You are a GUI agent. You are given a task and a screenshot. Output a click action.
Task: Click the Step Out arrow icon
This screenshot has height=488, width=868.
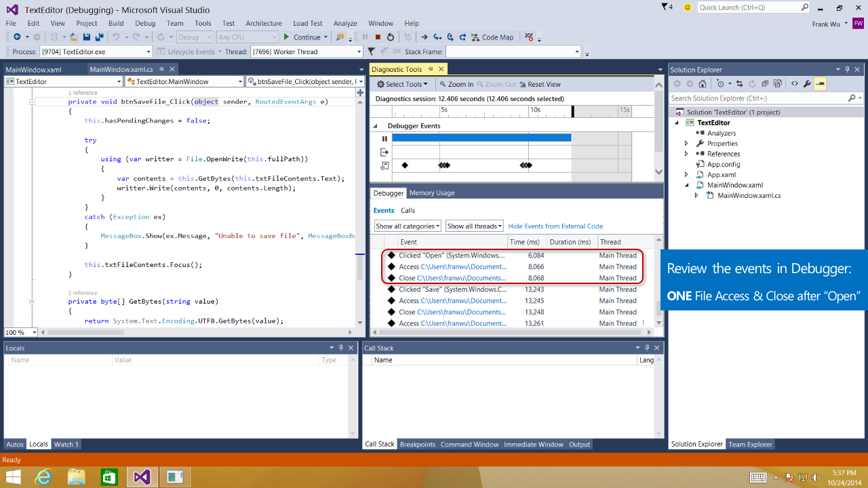462,37
